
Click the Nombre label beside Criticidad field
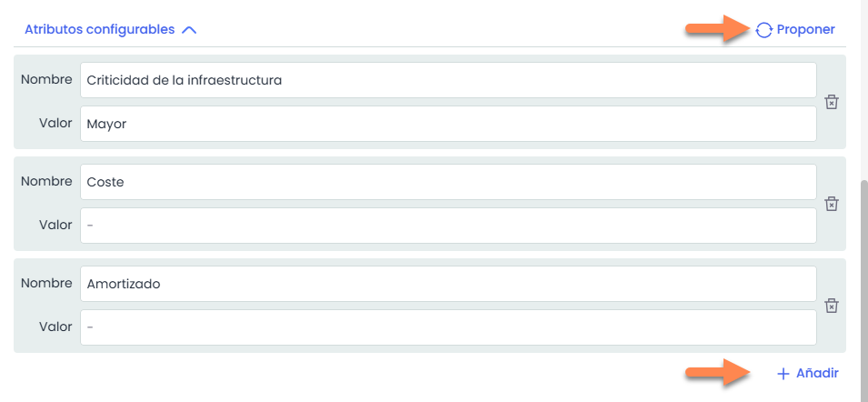point(47,79)
